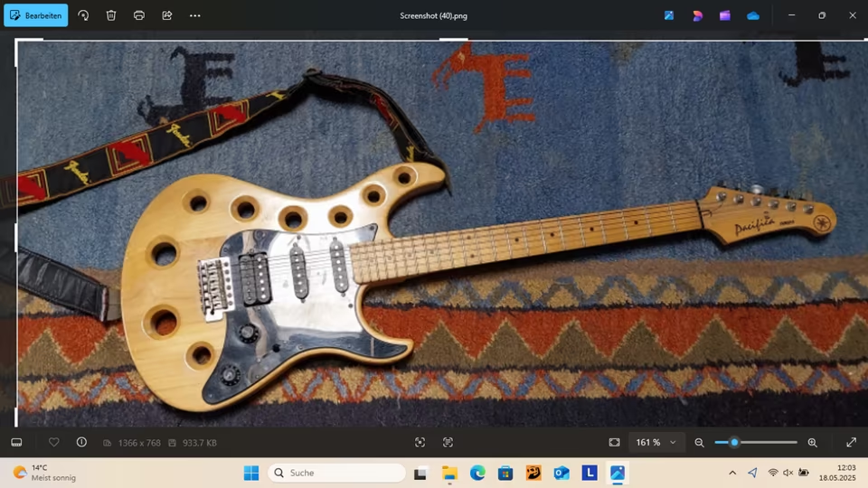The image size is (868, 488).
Task: Show file info with the info icon
Action: pyautogui.click(x=81, y=442)
